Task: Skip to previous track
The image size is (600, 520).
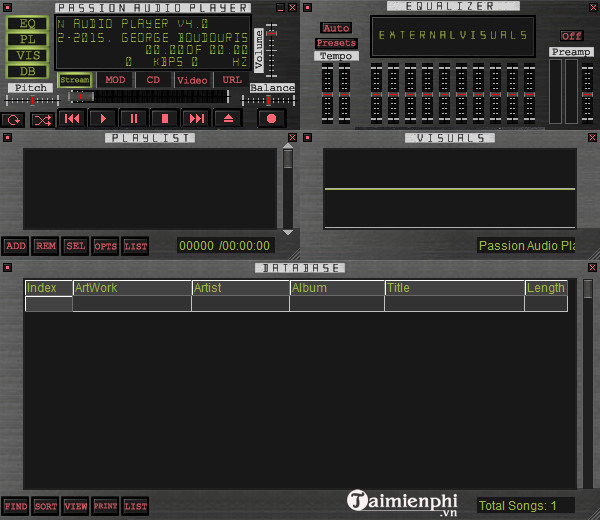Action: click(72, 119)
